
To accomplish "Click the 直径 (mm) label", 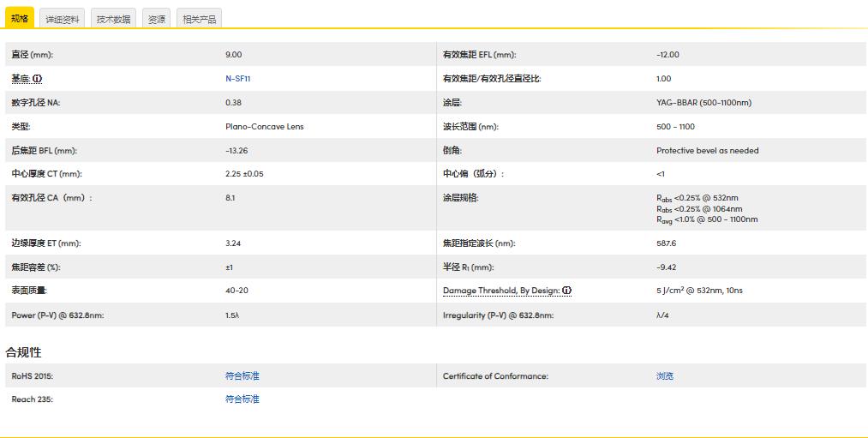I will 32,55.
